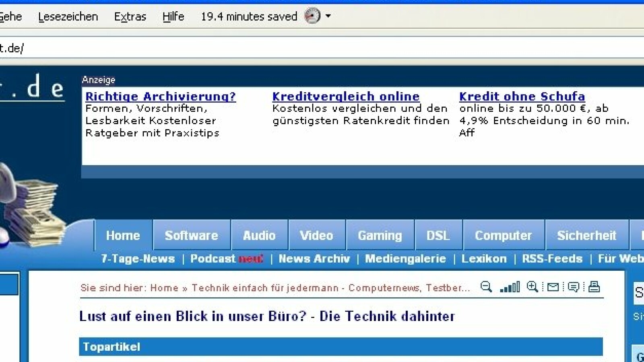Screen dimensions: 644x362
Task: Go to the Sicherheit tab
Action: (586, 235)
